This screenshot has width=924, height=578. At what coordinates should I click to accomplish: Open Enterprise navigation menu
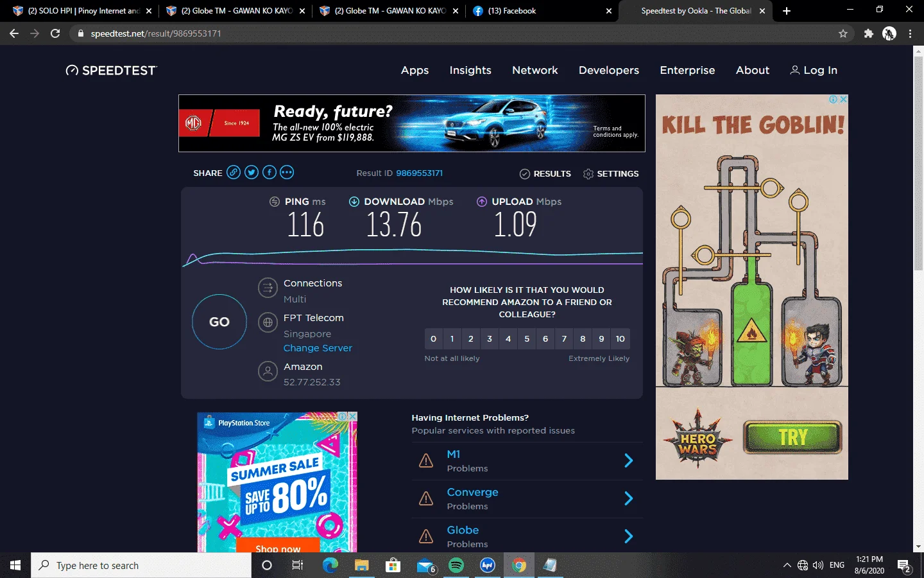(x=687, y=71)
